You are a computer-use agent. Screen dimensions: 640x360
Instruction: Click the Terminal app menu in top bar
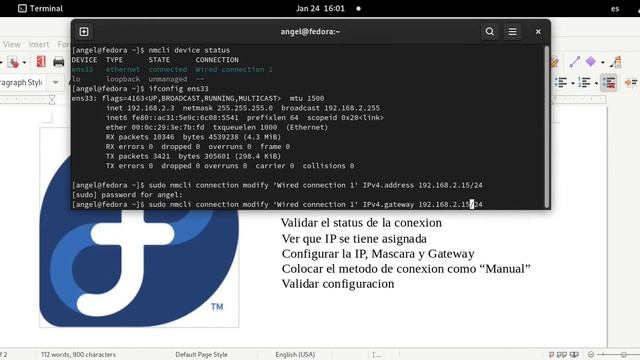pos(40,8)
